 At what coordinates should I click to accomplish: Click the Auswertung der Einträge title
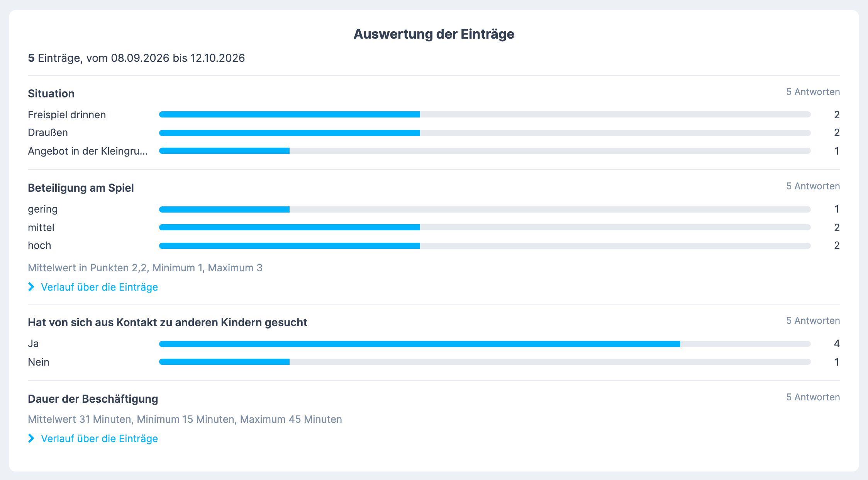click(434, 34)
